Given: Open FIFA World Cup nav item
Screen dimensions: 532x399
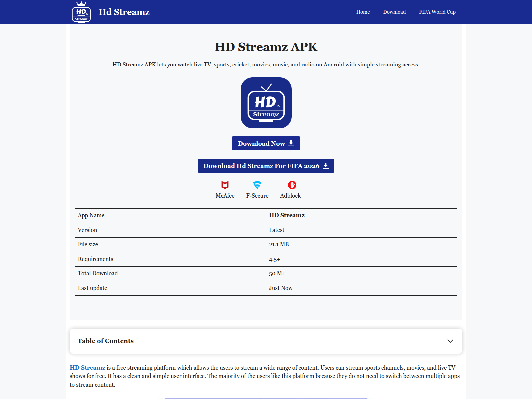Looking at the screenshot, I should 437,12.
